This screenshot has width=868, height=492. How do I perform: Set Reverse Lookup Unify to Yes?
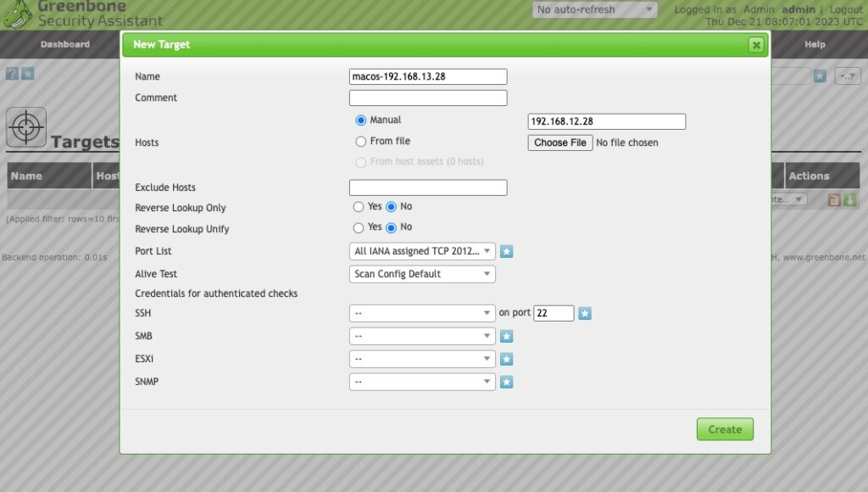[359, 227]
